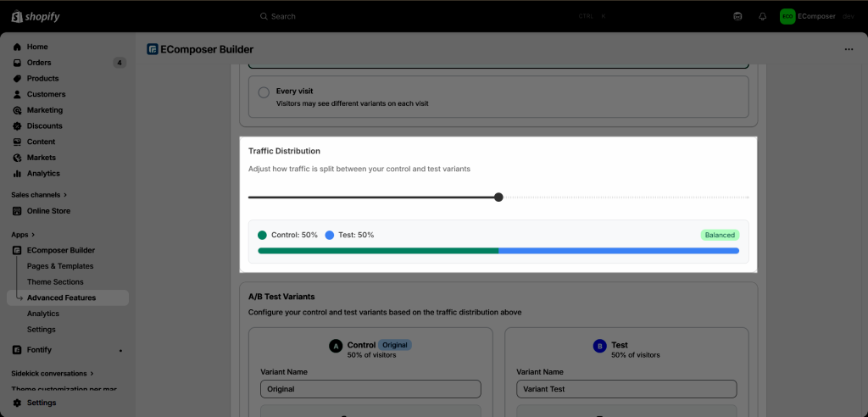
Task: Open Theme Sections menu item
Action: tap(55, 282)
